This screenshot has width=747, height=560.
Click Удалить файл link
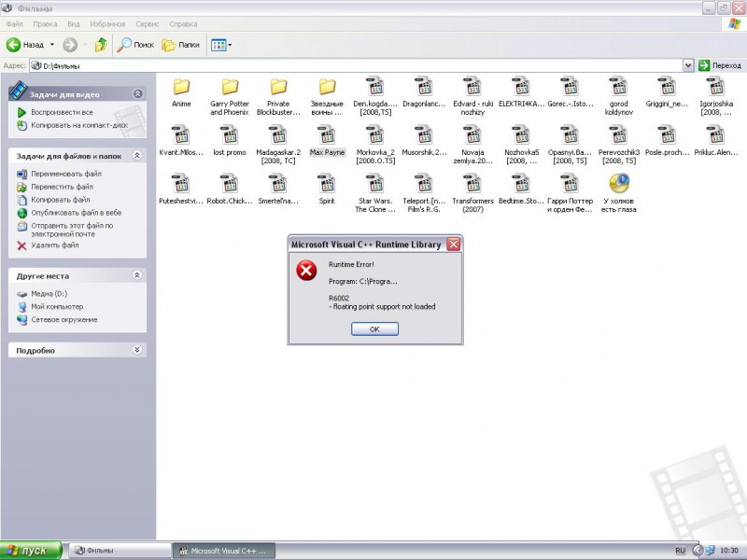coord(55,245)
